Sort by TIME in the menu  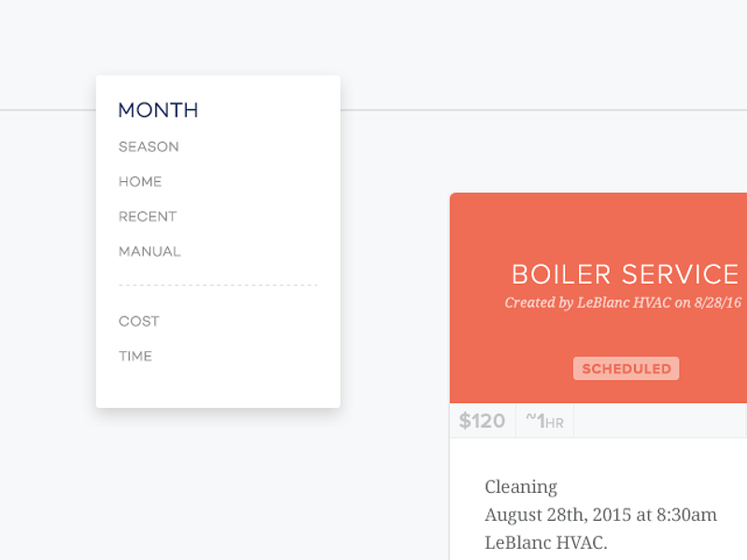coord(135,357)
